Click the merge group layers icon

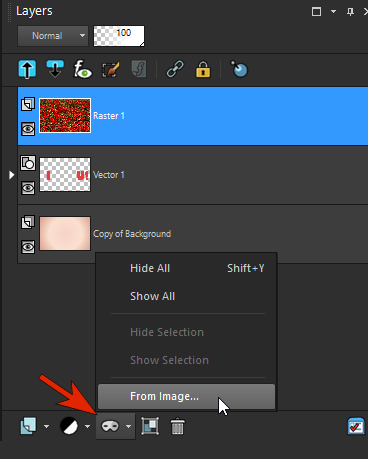click(x=150, y=426)
